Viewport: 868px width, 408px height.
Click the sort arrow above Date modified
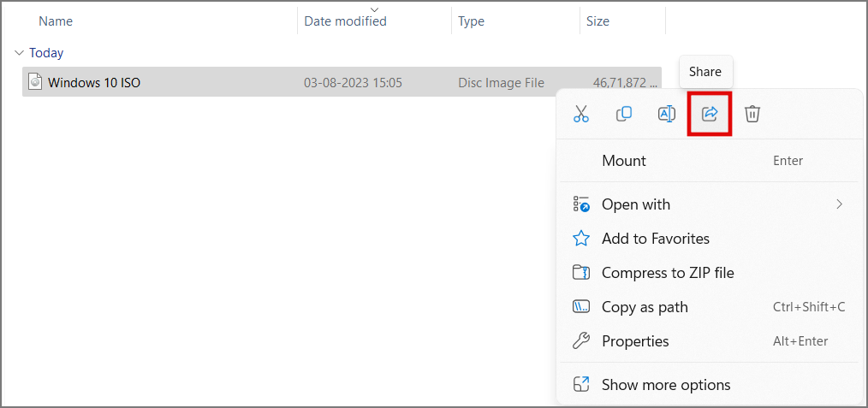click(x=374, y=9)
